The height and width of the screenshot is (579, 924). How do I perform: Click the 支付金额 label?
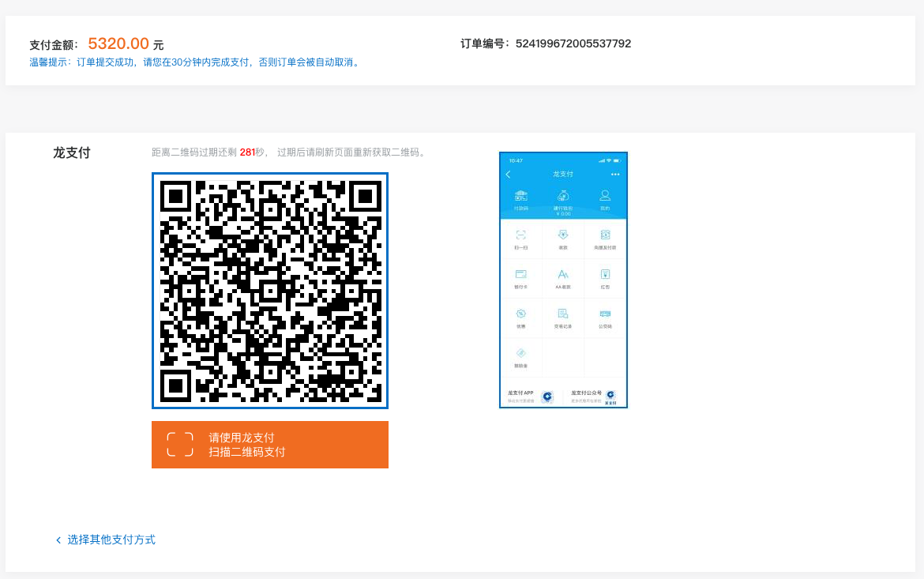[54, 45]
